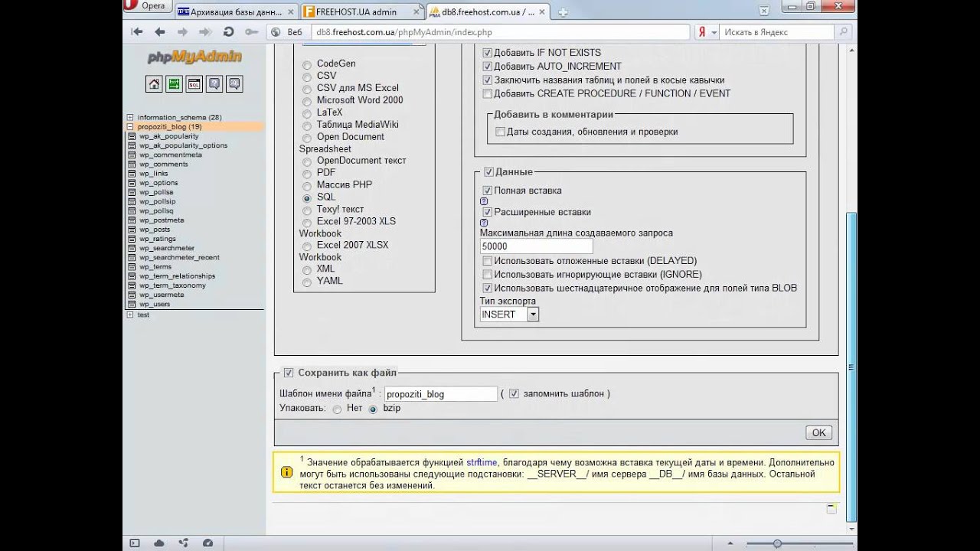Uncheck Добавить IF NOT EXISTS
The height and width of the screenshot is (551, 980).
487,53
